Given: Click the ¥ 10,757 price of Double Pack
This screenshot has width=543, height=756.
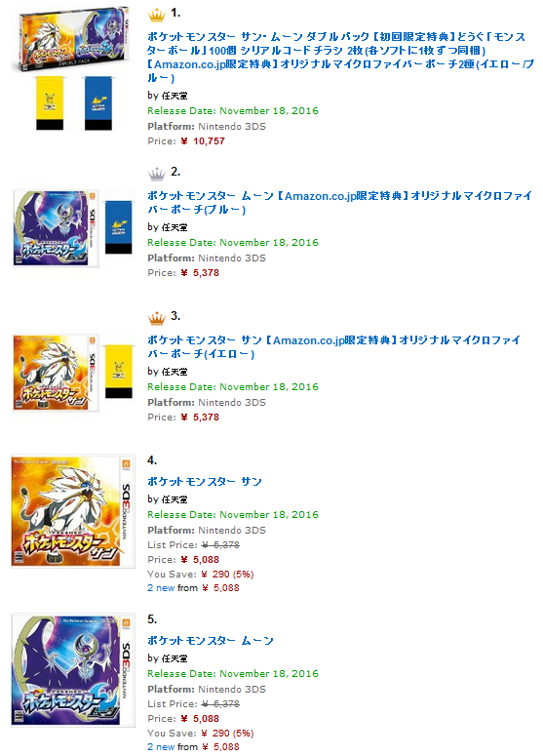Looking at the screenshot, I should coord(203,141).
